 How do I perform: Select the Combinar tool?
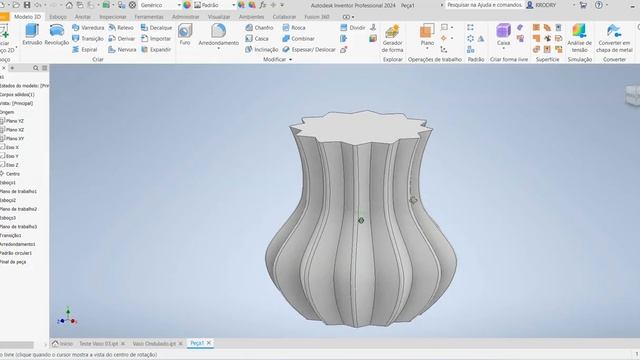tap(298, 38)
